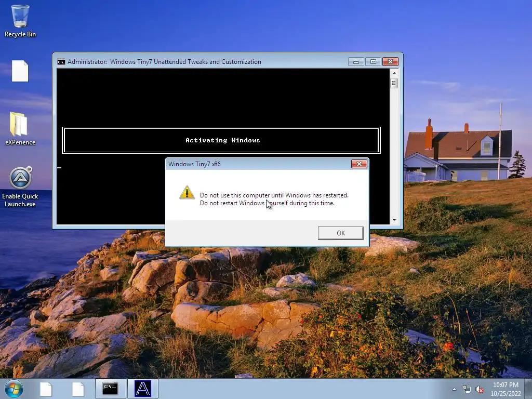
Task: Open the Windows Start orb
Action: [14, 389]
